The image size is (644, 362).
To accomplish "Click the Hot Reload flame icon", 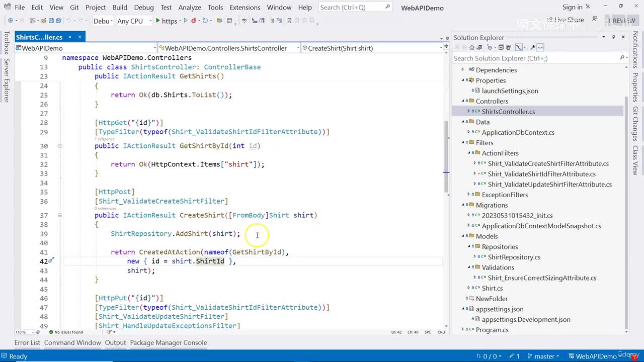I will pyautogui.click(x=194, y=21).
